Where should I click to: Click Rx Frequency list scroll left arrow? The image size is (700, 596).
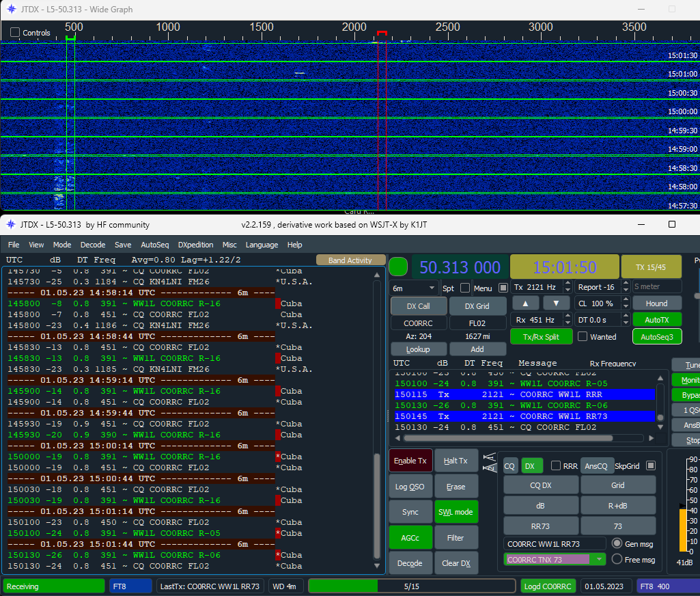(397, 438)
